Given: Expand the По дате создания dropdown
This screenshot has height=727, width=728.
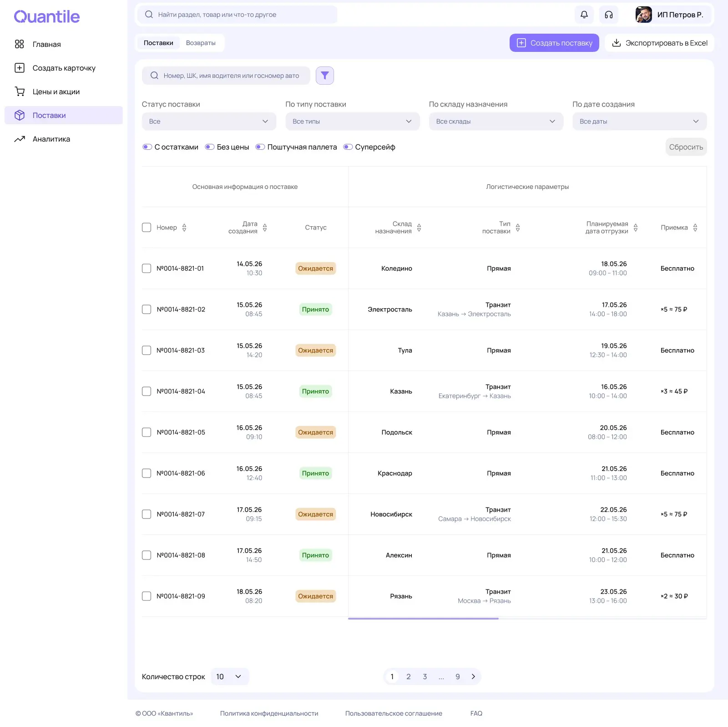Looking at the screenshot, I should [x=640, y=122].
